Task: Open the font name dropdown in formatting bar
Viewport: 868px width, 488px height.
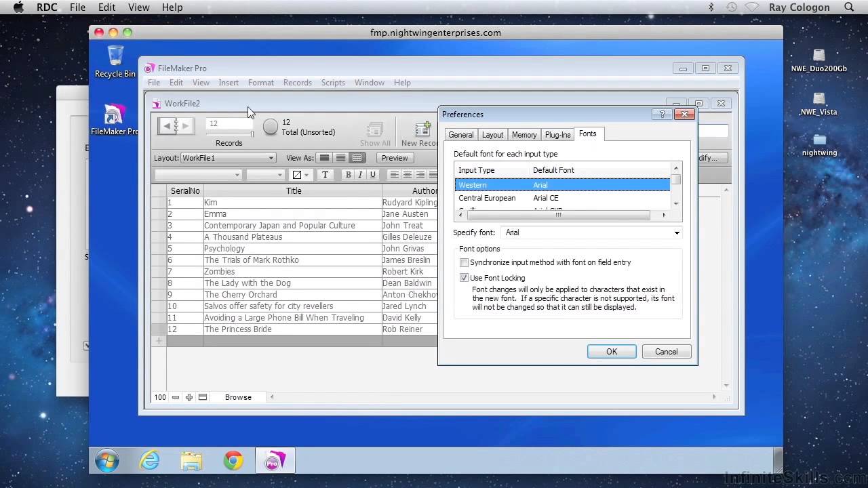Action: (x=198, y=175)
